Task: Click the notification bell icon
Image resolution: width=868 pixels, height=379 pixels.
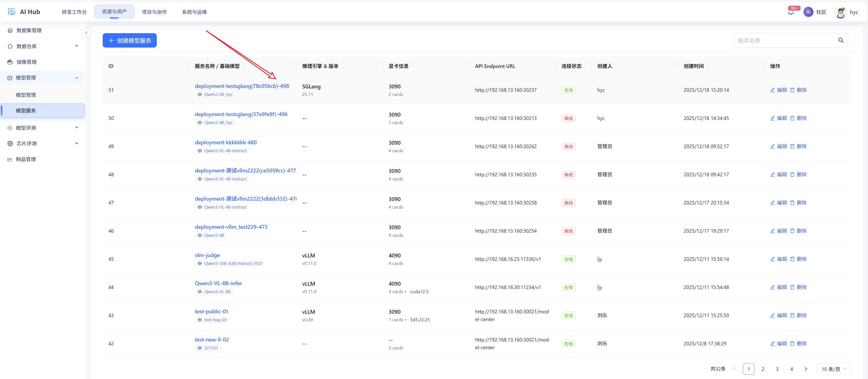Action: 791,12
